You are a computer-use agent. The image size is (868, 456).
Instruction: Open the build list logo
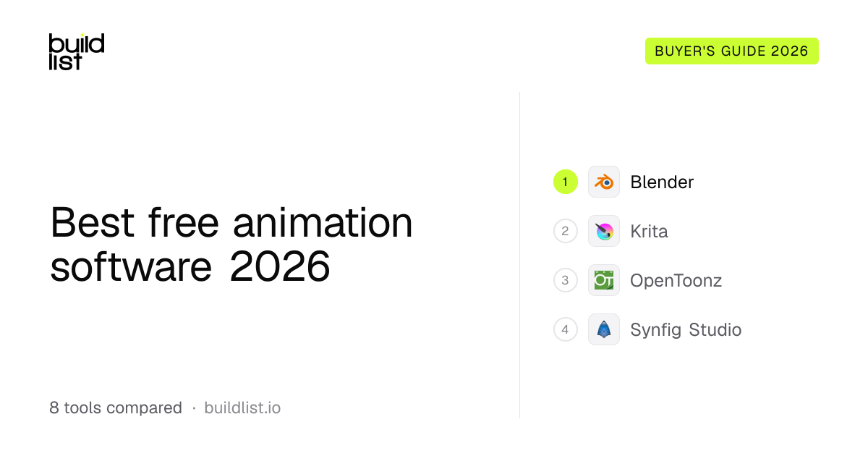pos(77,51)
